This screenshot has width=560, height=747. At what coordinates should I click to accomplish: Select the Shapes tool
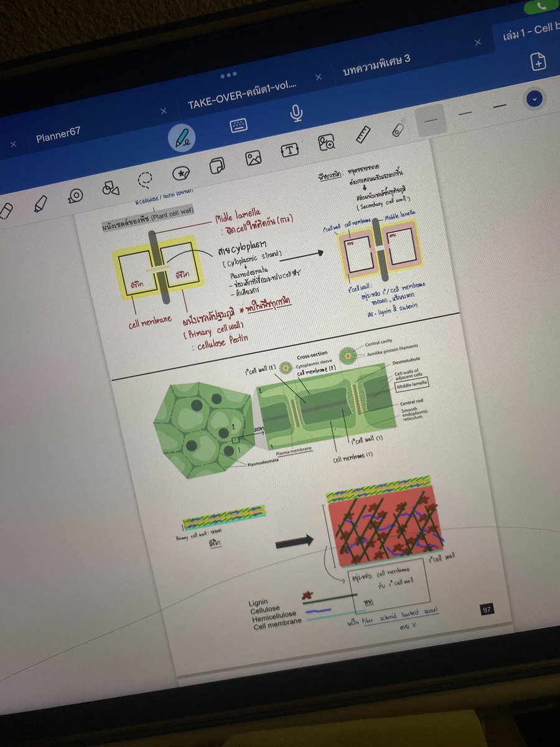110,187
